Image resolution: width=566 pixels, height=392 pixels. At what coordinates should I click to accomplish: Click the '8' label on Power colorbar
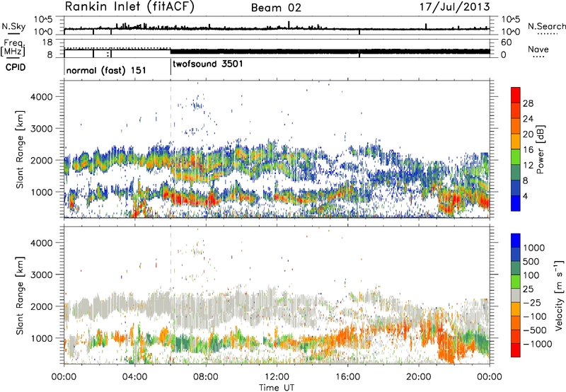point(526,181)
